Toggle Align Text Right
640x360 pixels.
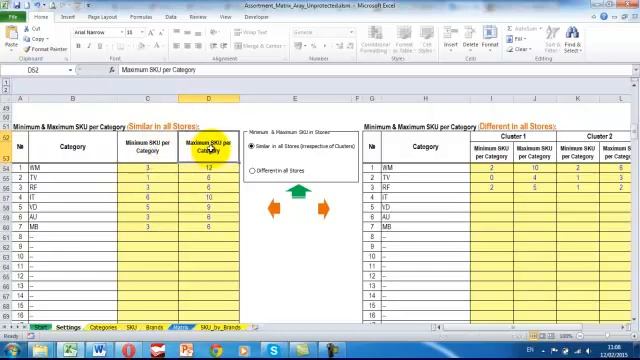click(x=198, y=46)
